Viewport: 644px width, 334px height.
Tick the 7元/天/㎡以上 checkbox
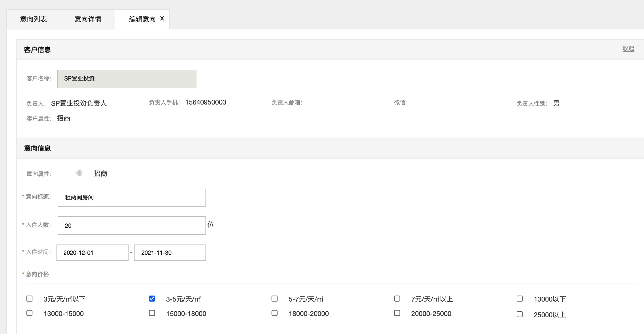click(397, 299)
